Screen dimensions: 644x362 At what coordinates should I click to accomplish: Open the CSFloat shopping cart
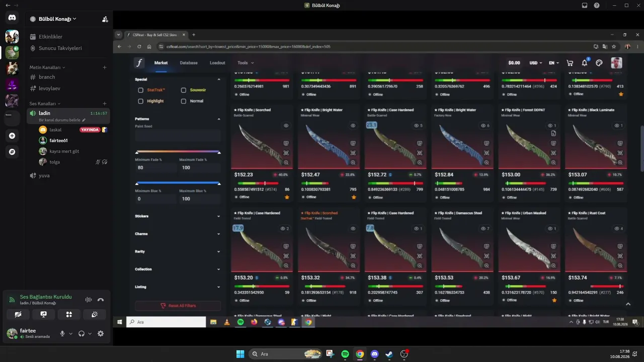point(570,63)
